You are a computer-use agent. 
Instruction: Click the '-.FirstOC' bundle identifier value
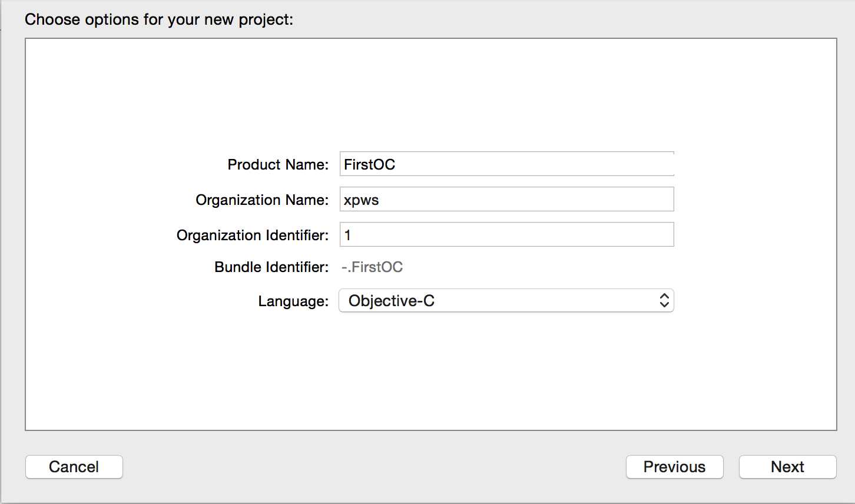pos(372,267)
